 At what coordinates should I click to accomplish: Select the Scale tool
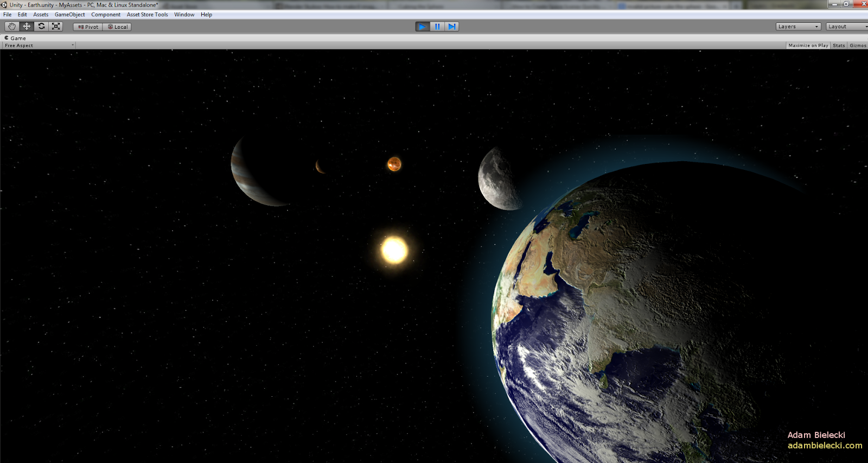click(x=56, y=27)
